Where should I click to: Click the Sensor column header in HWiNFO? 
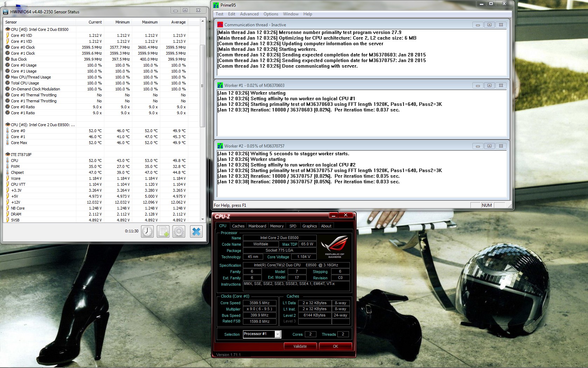point(39,22)
